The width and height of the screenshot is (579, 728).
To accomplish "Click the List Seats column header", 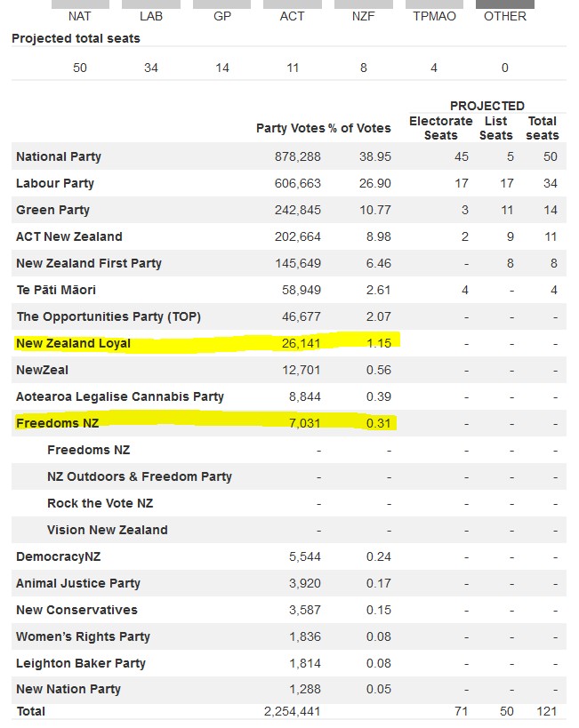I will (495, 128).
